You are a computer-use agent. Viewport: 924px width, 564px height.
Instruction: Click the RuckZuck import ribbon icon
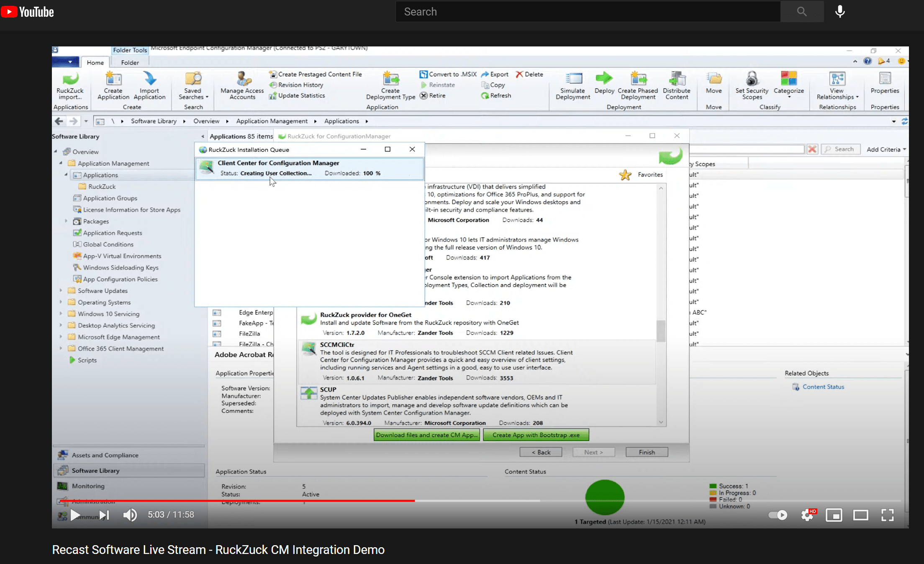click(x=70, y=79)
